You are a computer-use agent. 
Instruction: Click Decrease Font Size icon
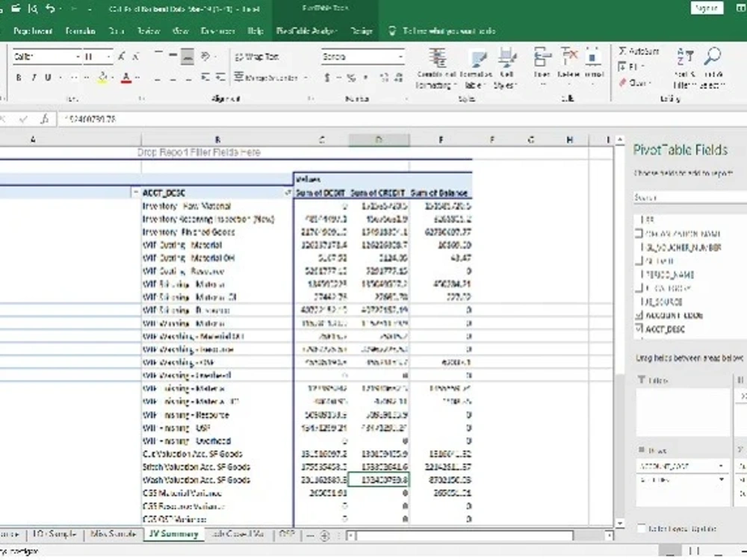coord(136,57)
